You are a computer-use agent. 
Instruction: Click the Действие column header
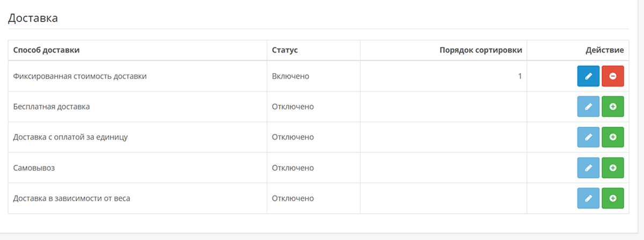605,50
